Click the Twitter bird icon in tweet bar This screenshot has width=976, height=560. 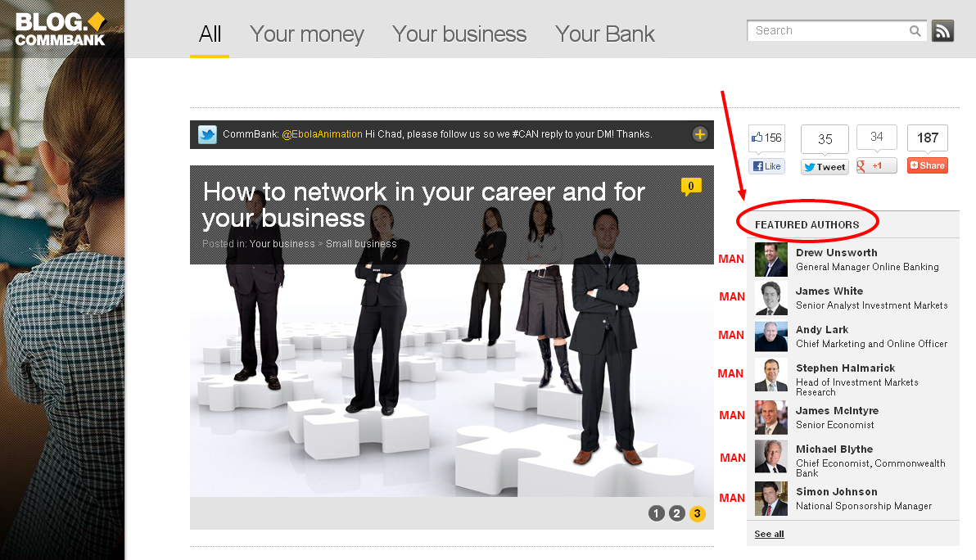coord(207,134)
